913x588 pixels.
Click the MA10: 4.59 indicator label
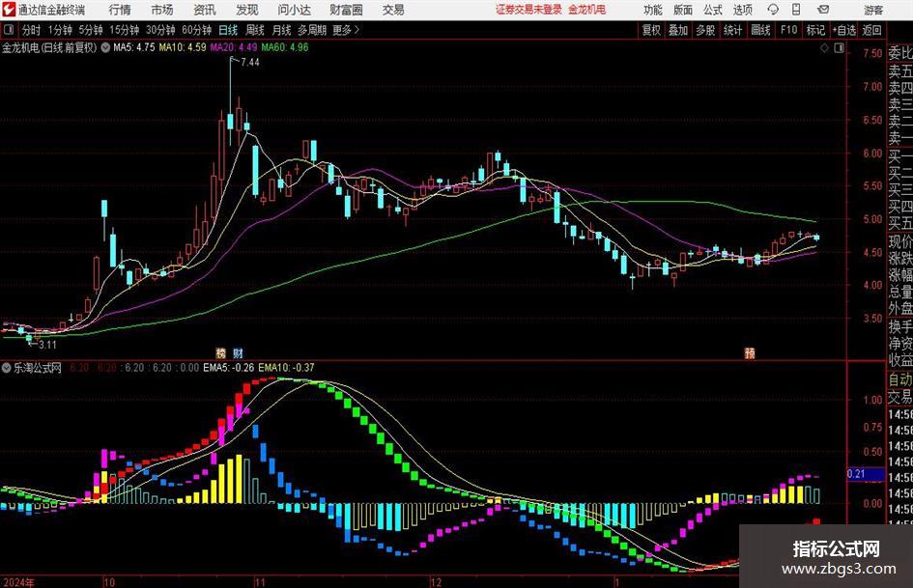[183, 47]
